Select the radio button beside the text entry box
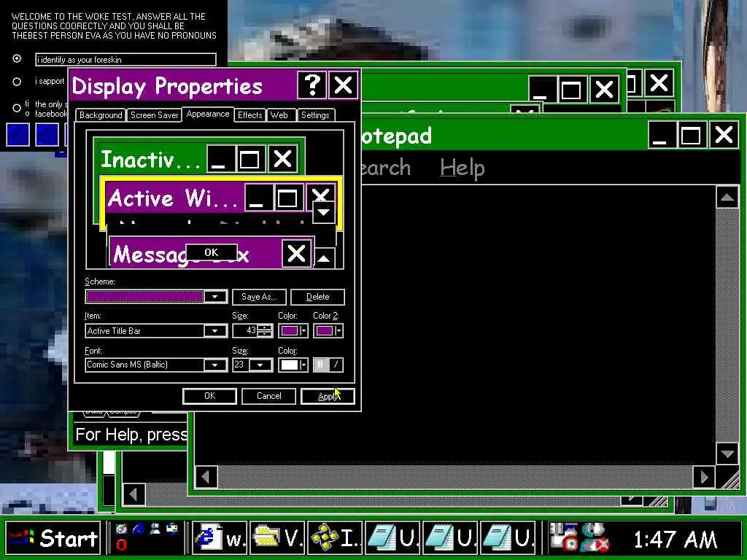This screenshot has height=560, width=747. click(x=18, y=58)
